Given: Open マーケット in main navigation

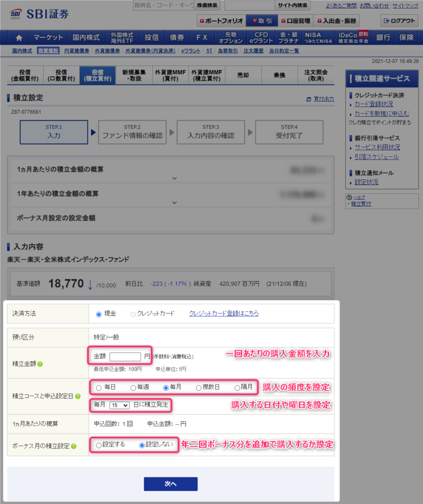Looking at the screenshot, I should click(x=48, y=37).
